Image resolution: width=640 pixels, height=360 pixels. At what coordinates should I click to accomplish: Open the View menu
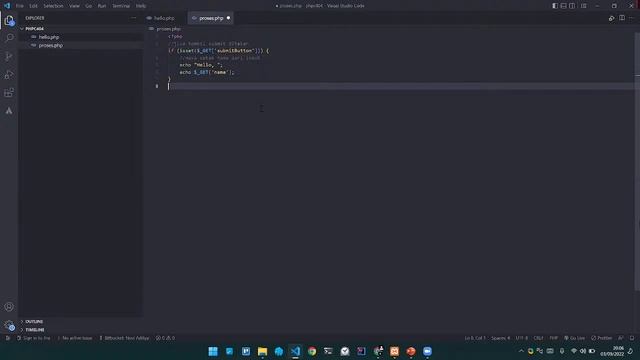74,6
